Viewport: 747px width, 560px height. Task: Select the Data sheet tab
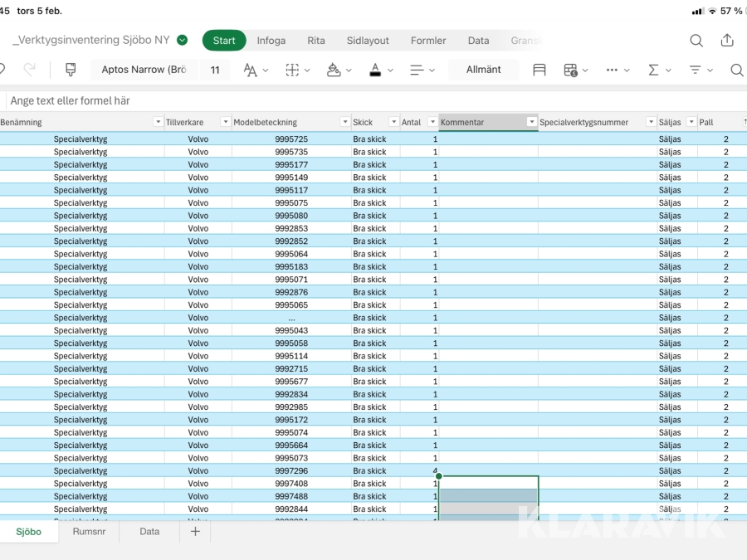pyautogui.click(x=149, y=531)
